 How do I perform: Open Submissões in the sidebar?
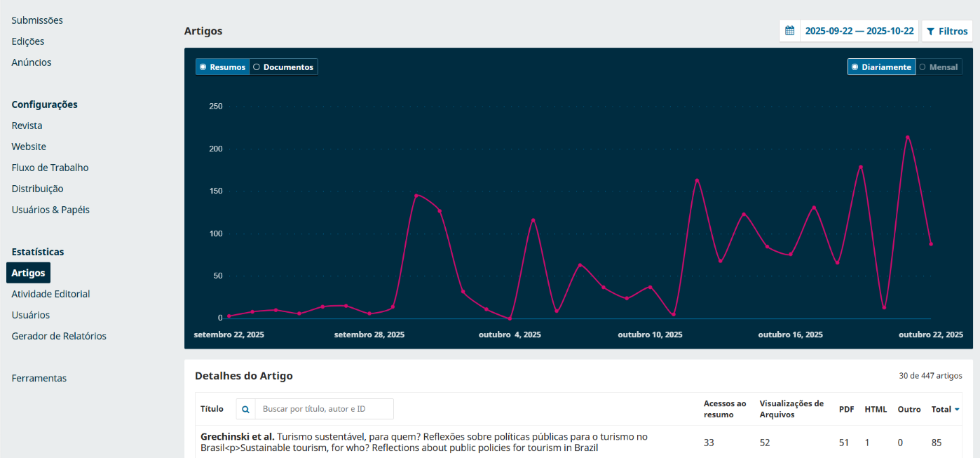(37, 20)
